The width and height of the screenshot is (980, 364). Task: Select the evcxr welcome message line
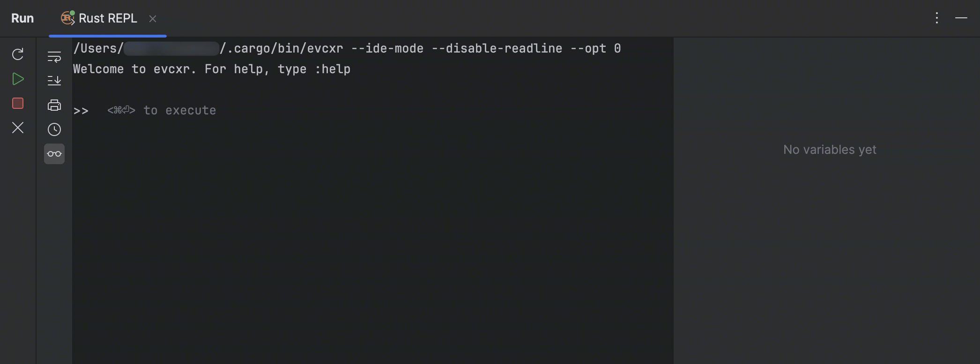211,68
